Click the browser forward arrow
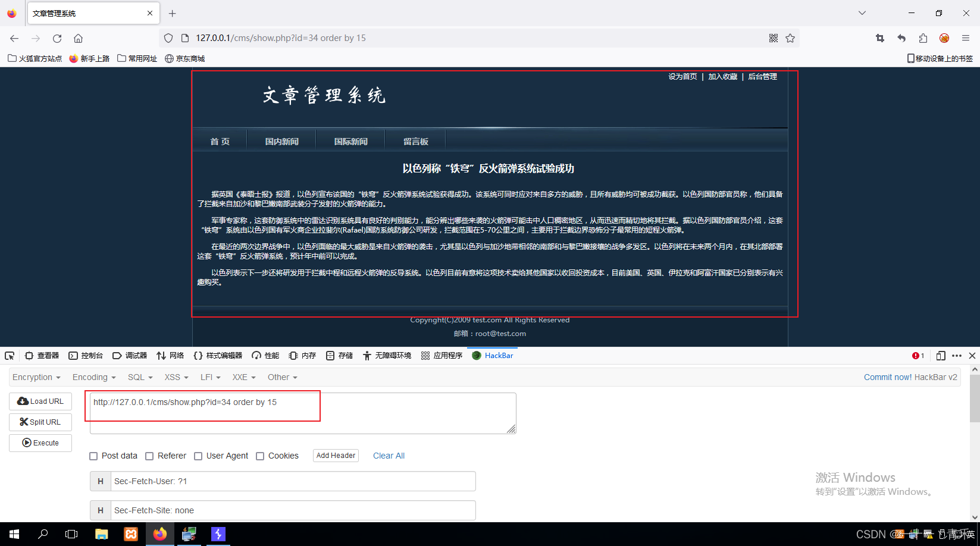This screenshot has height=546, width=980. (x=36, y=38)
